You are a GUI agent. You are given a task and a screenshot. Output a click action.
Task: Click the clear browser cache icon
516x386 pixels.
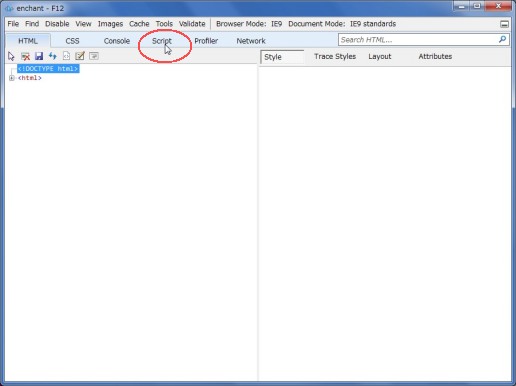[x=25, y=56]
